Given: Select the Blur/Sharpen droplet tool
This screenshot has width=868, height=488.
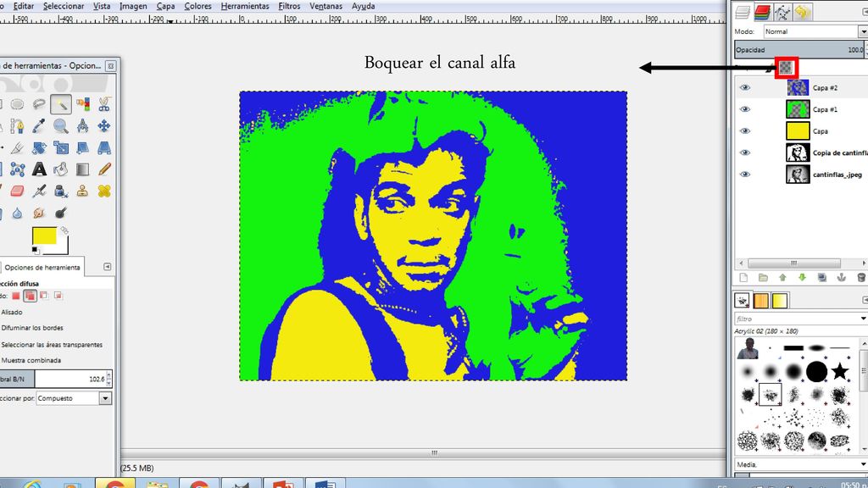Looking at the screenshot, I should (17, 213).
